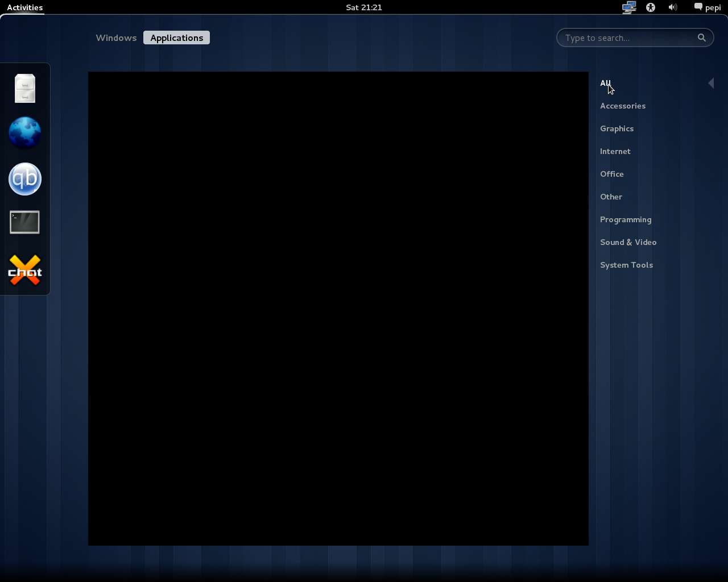Viewport: 728px width, 582px height.
Task: Filter by Accessories category
Action: coord(623,106)
